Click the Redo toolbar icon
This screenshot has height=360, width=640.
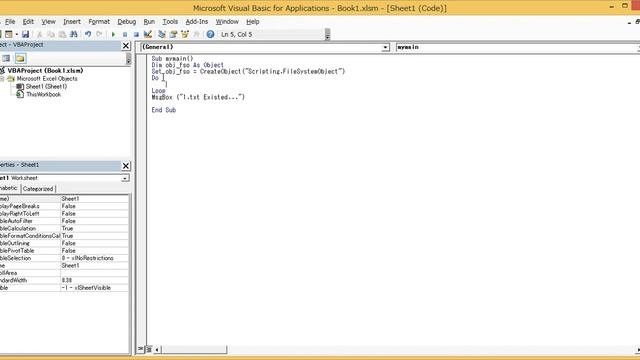[x=99, y=35]
